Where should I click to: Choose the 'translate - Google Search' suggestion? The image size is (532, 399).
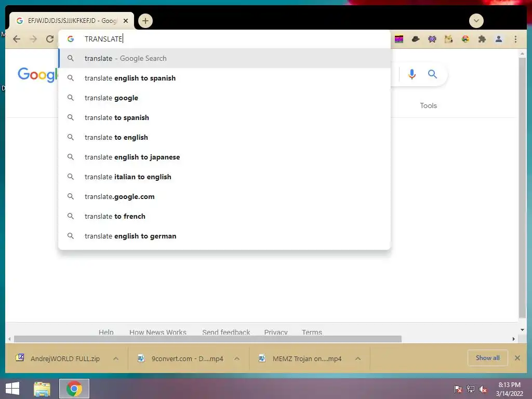coord(224,58)
